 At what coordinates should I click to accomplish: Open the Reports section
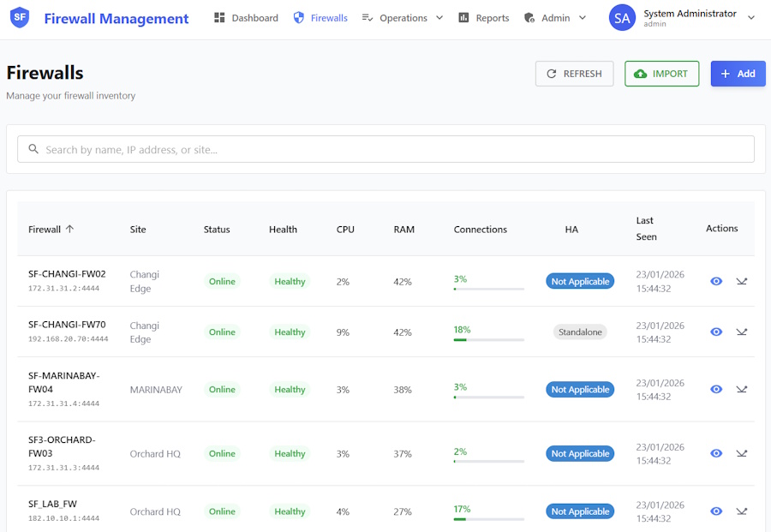click(484, 18)
